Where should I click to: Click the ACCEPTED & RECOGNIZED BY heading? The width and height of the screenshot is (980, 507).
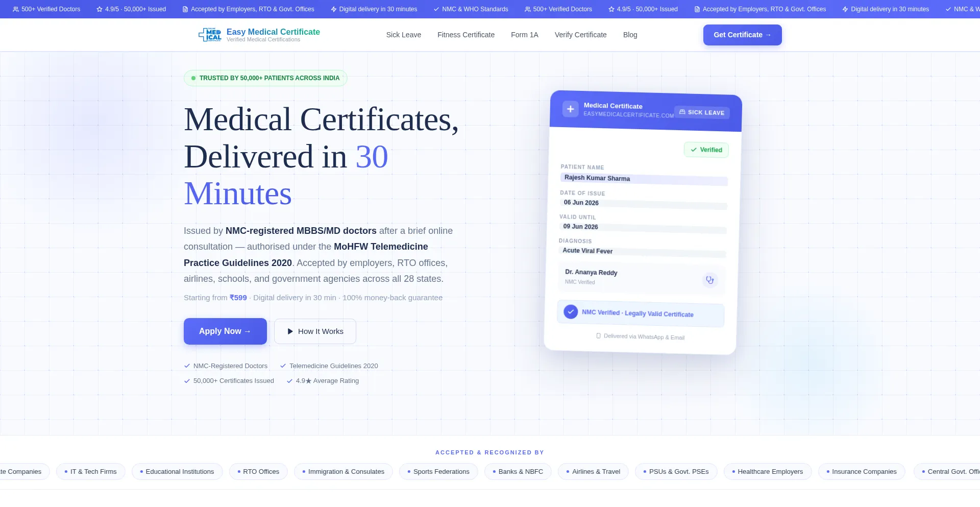click(x=489, y=452)
